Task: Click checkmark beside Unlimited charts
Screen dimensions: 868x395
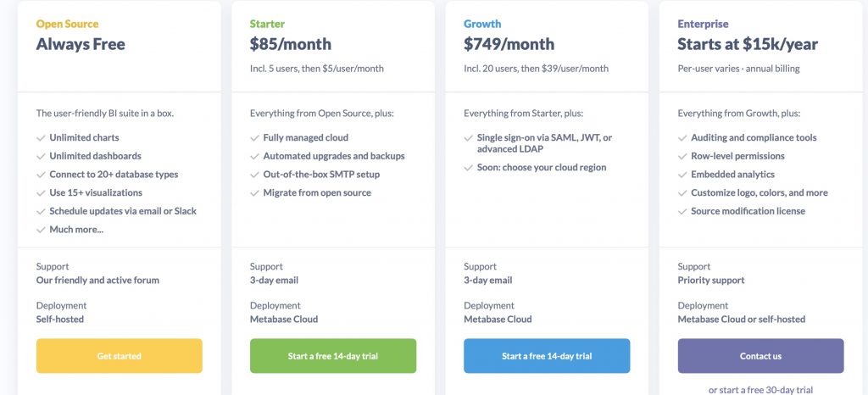Action: coord(41,137)
